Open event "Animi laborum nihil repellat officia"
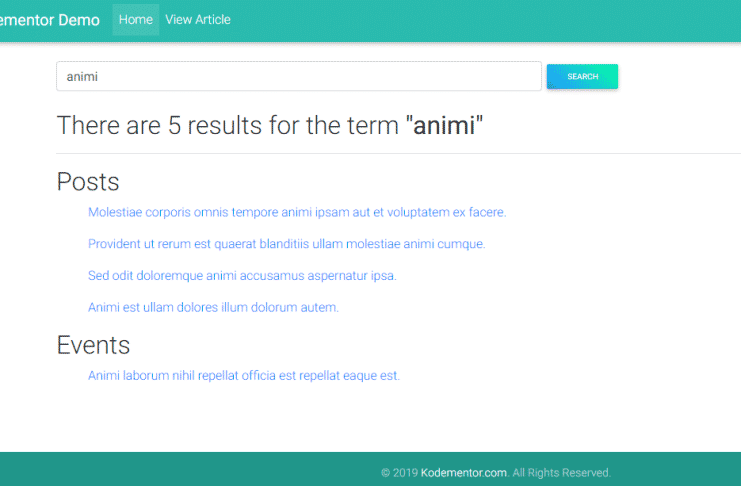 (244, 375)
